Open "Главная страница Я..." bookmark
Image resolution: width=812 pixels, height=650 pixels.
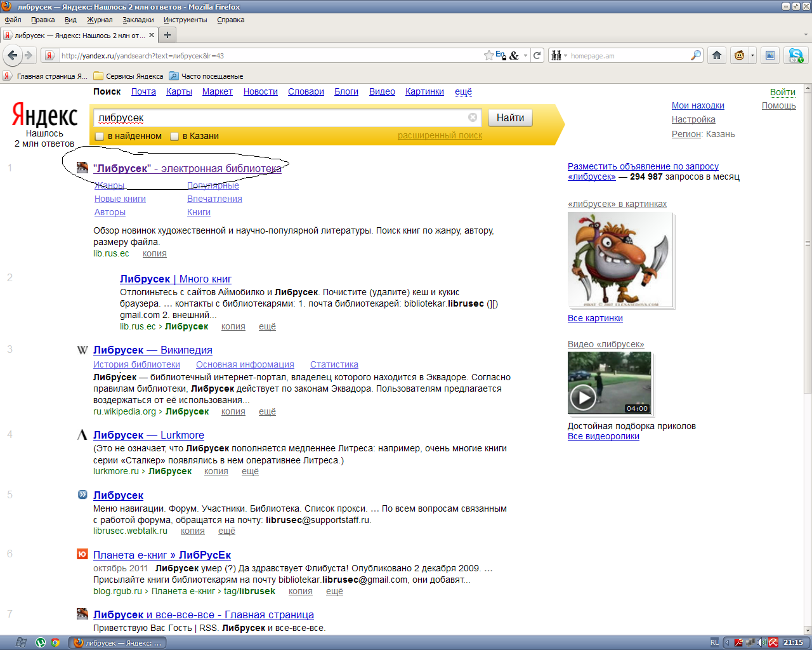(x=46, y=76)
